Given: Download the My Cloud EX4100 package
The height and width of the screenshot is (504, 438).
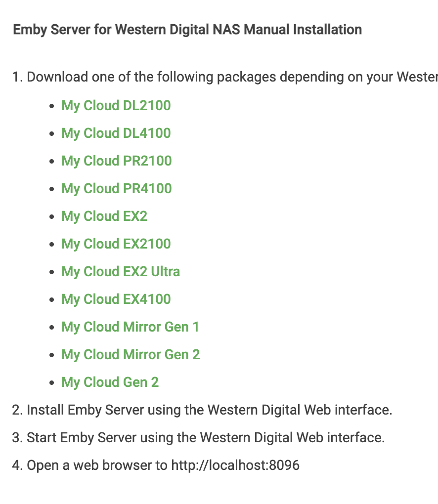Looking at the screenshot, I should pyautogui.click(x=116, y=299).
